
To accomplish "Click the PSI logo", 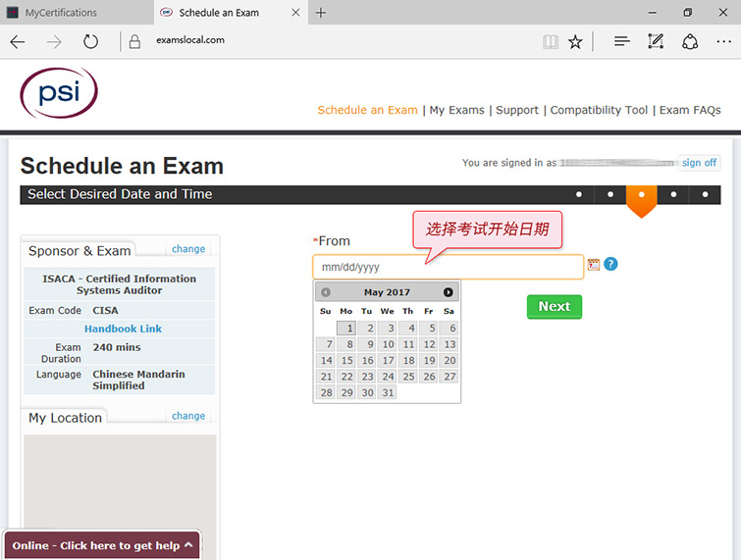I will pos(59,92).
